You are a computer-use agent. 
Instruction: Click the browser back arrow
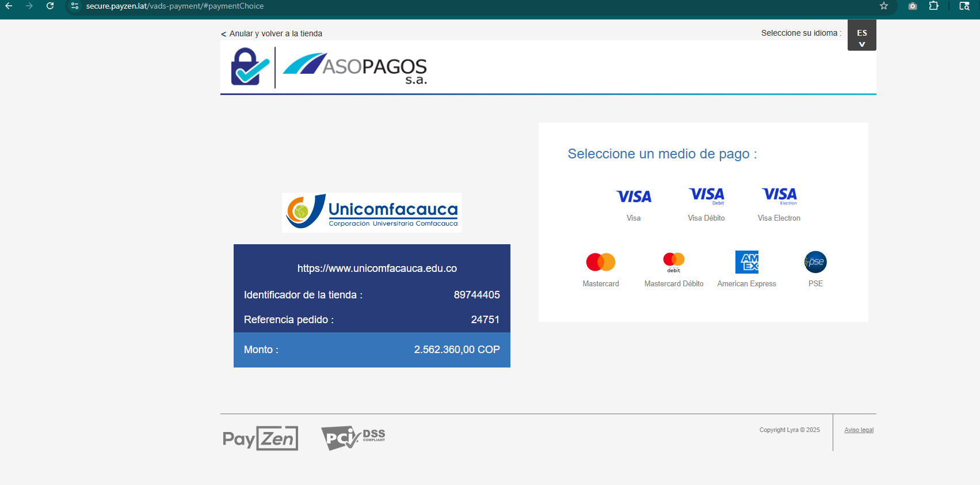click(9, 6)
